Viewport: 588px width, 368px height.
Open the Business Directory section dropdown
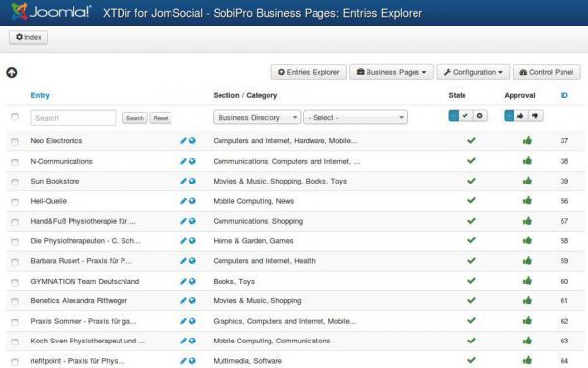coord(257,117)
